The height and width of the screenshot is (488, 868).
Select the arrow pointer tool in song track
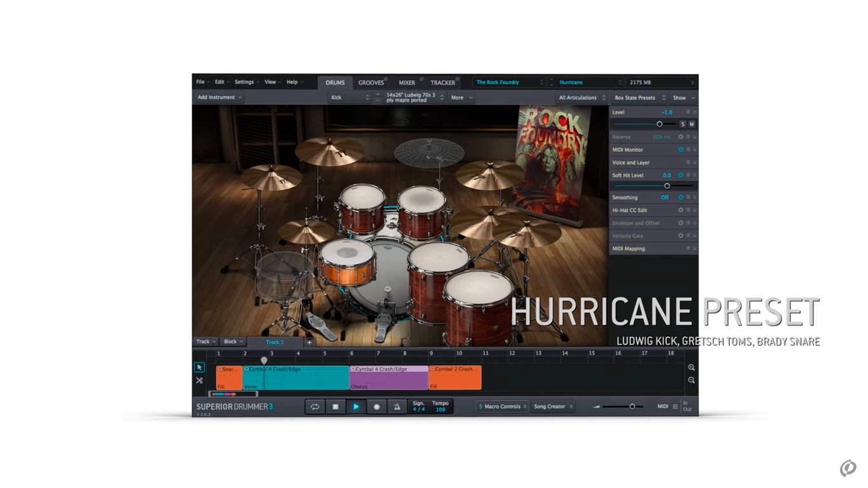tap(199, 367)
